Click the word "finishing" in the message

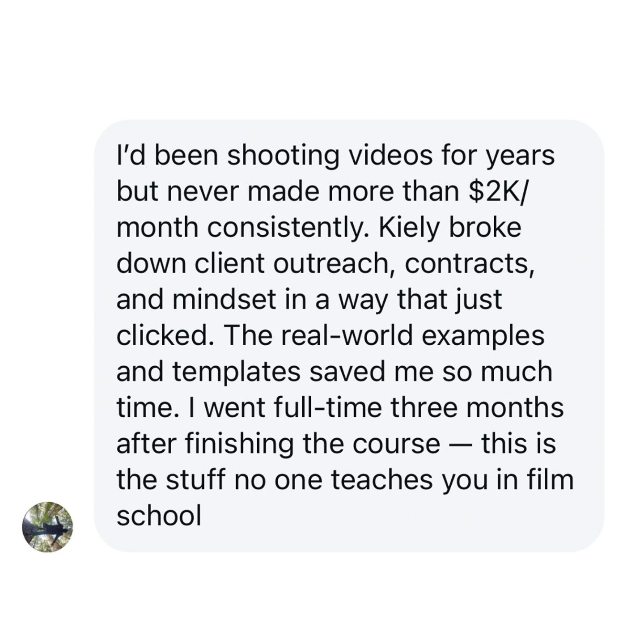pyautogui.click(x=240, y=444)
